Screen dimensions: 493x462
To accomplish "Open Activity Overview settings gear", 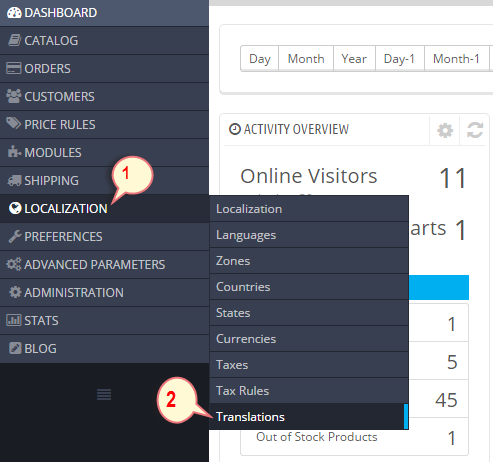I will coord(445,130).
